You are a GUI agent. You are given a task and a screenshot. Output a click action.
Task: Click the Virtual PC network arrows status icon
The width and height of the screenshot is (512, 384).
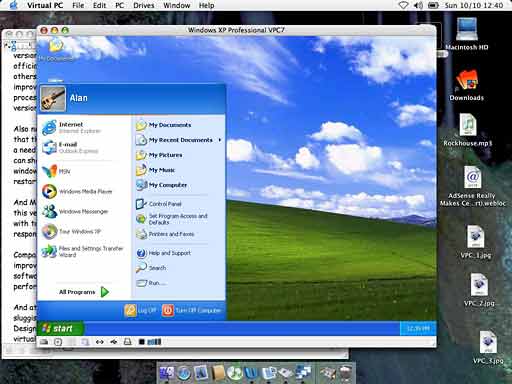(x=99, y=342)
